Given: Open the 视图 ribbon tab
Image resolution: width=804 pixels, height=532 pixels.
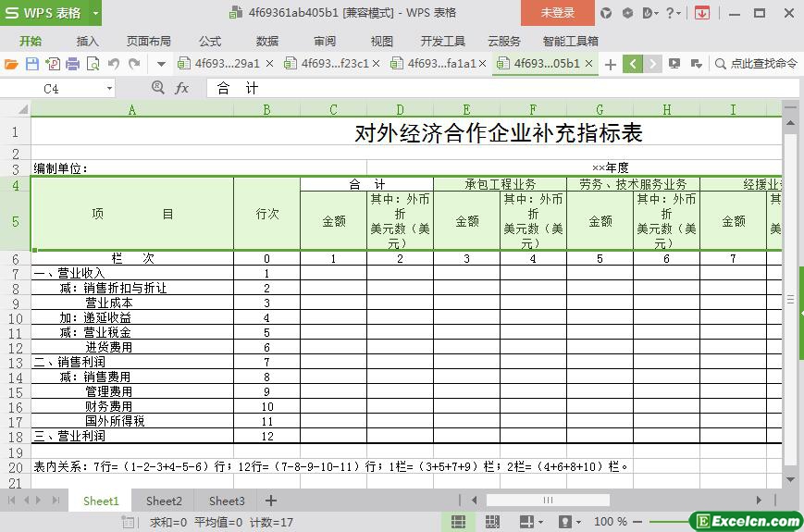Looking at the screenshot, I should (x=381, y=42).
